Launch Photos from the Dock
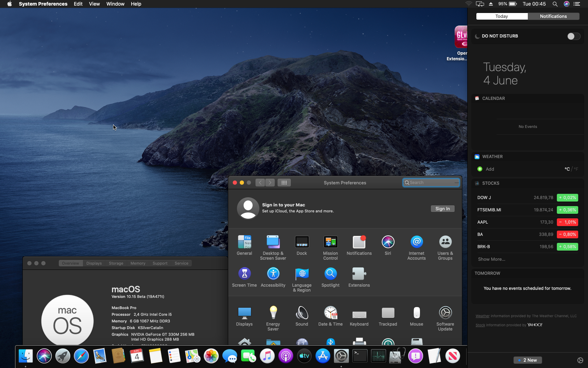Image resolution: width=588 pixels, height=368 pixels. (211, 356)
